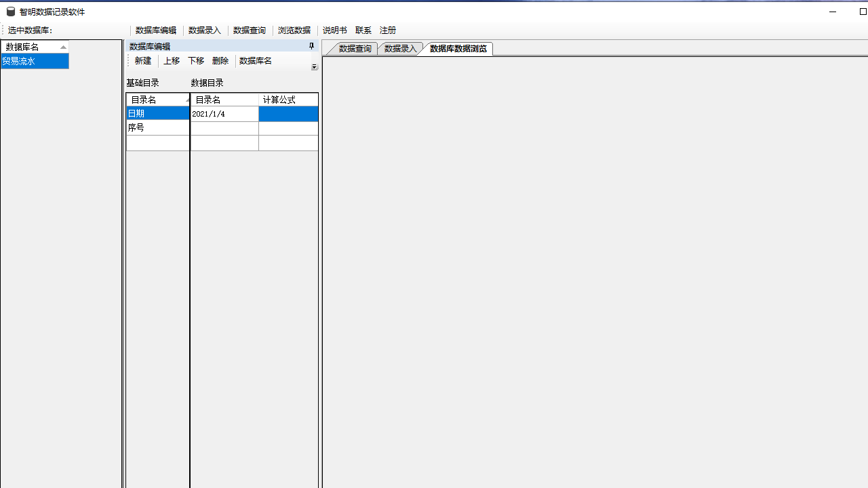Click 目录名 header in 数据目录 table
The width and height of the screenshot is (868, 488).
[x=224, y=100]
